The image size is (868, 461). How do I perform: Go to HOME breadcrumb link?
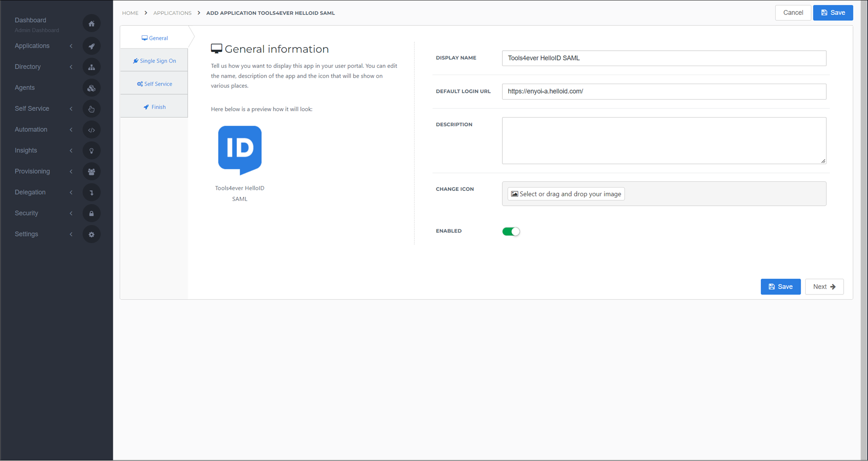(x=130, y=13)
